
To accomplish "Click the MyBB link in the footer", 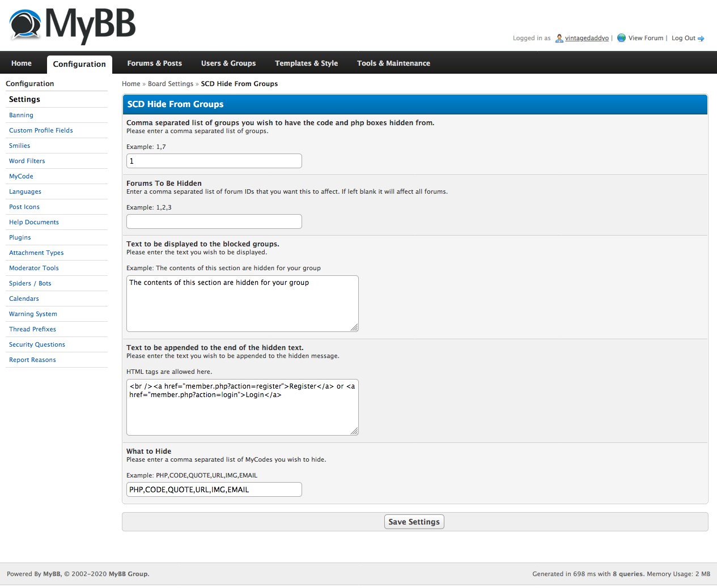I will pos(52,574).
